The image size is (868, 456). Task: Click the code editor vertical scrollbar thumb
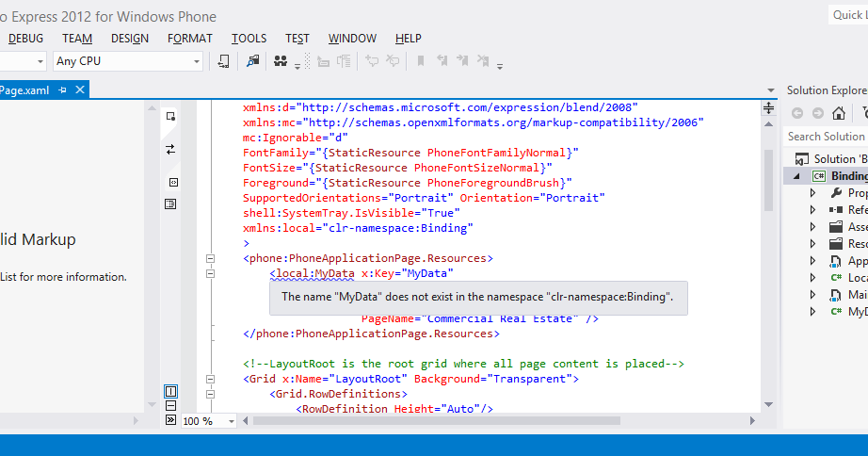pos(768,180)
